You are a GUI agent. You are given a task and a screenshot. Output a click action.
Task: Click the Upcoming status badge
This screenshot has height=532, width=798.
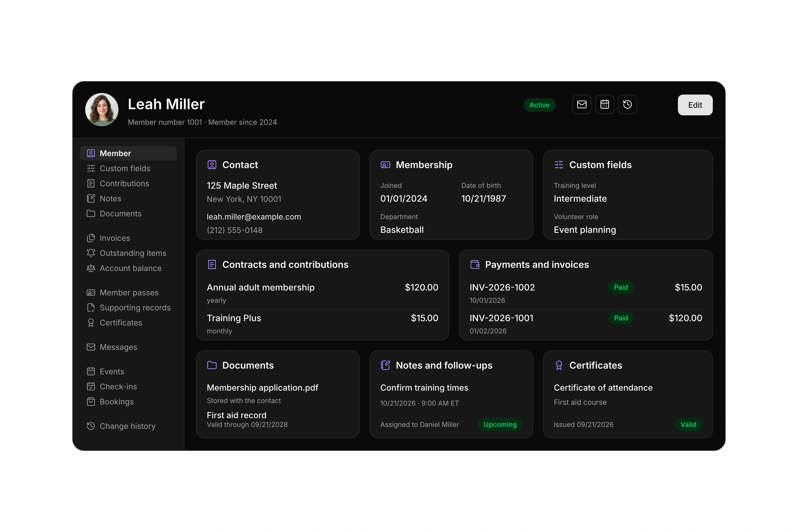[500, 424]
